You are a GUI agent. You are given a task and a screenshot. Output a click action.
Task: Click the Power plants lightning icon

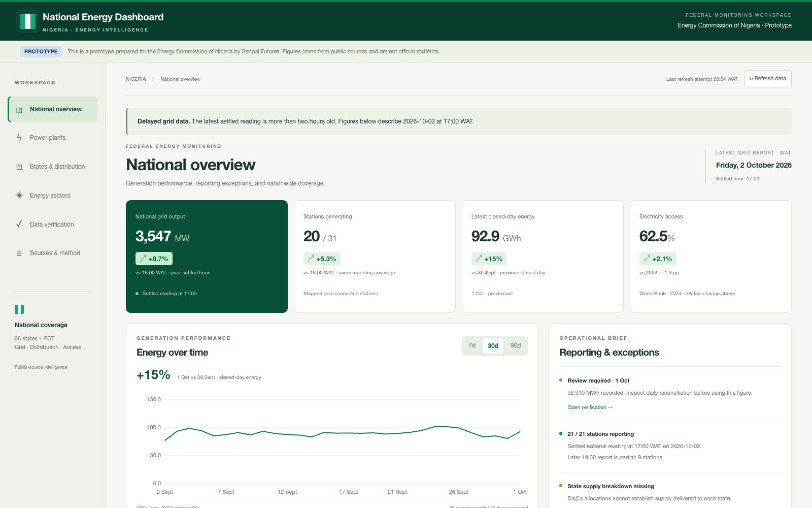[19, 138]
